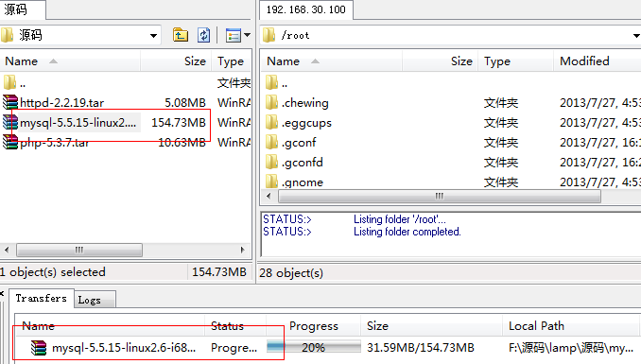Viewport: 641px width, 364px height.
Task: Click 'Listing folder completed.' status line
Action: tap(407, 232)
